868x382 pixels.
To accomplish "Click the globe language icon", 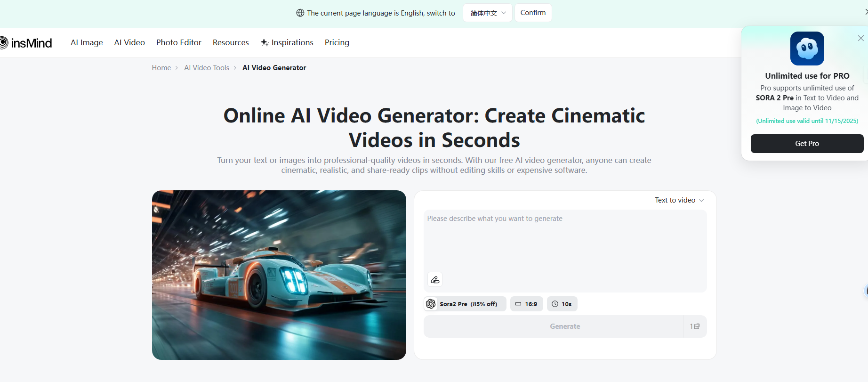I will coord(300,13).
